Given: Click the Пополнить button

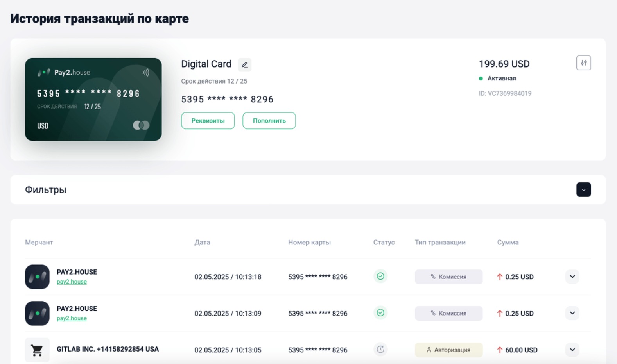Looking at the screenshot, I should [x=269, y=121].
